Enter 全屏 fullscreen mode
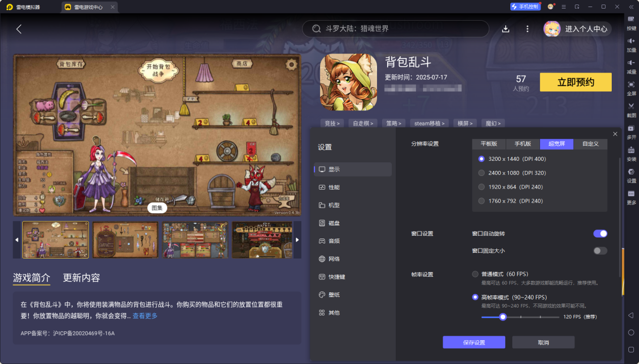 pos(631,88)
